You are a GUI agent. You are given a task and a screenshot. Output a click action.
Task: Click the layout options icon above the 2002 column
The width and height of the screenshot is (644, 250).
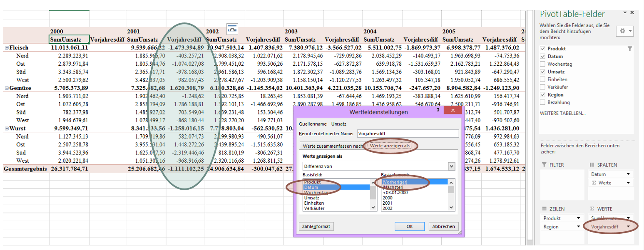(x=232, y=29)
